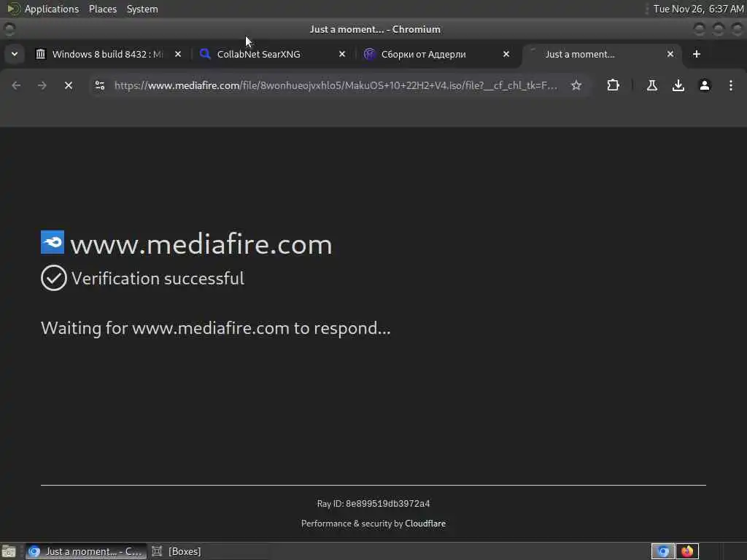Click the www.mediafire.com heading
This screenshot has width=747, height=560.
pos(201,244)
